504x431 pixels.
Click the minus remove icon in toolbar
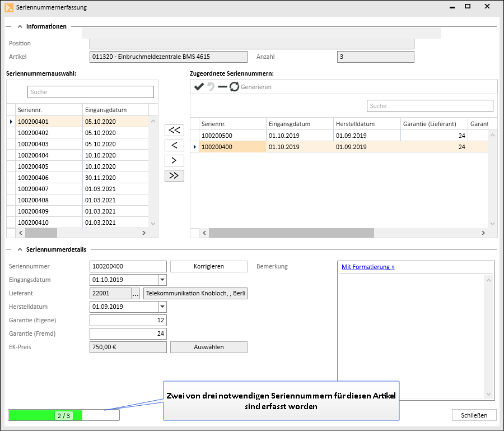tap(222, 87)
